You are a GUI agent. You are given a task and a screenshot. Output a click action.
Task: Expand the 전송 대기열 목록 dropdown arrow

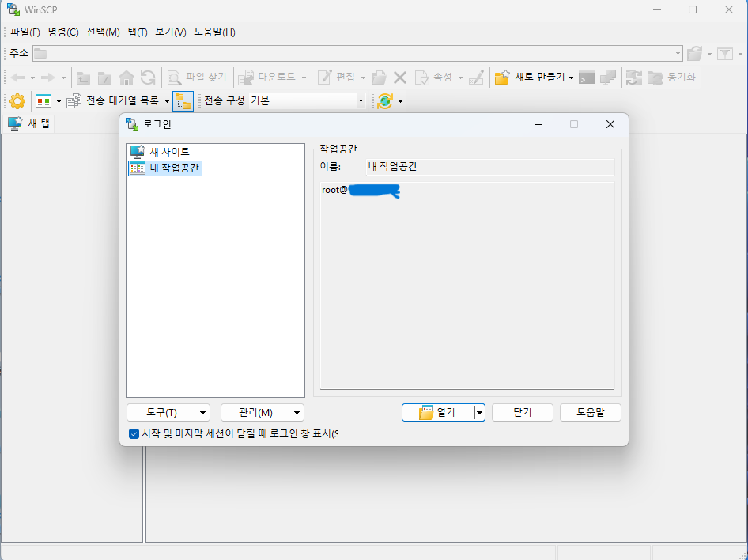tap(167, 101)
